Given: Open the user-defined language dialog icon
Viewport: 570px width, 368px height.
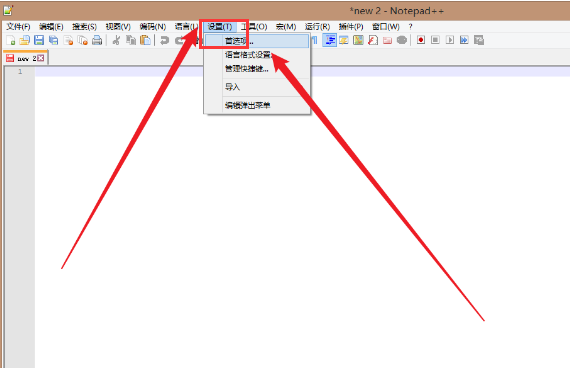Looking at the screenshot, I should tap(344, 40).
